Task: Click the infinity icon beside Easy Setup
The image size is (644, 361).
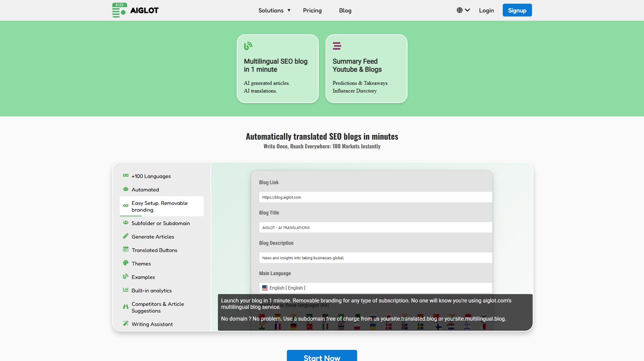Action: (126, 206)
